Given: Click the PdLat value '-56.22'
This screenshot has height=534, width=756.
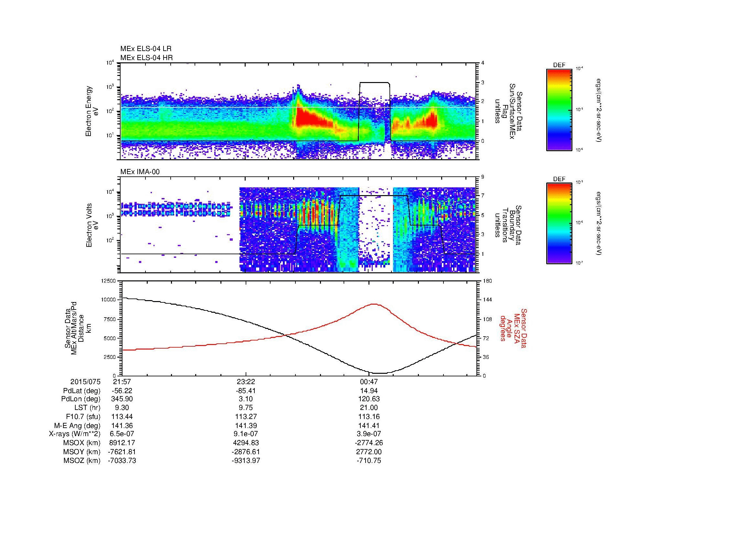Looking at the screenshot, I should click(122, 391).
